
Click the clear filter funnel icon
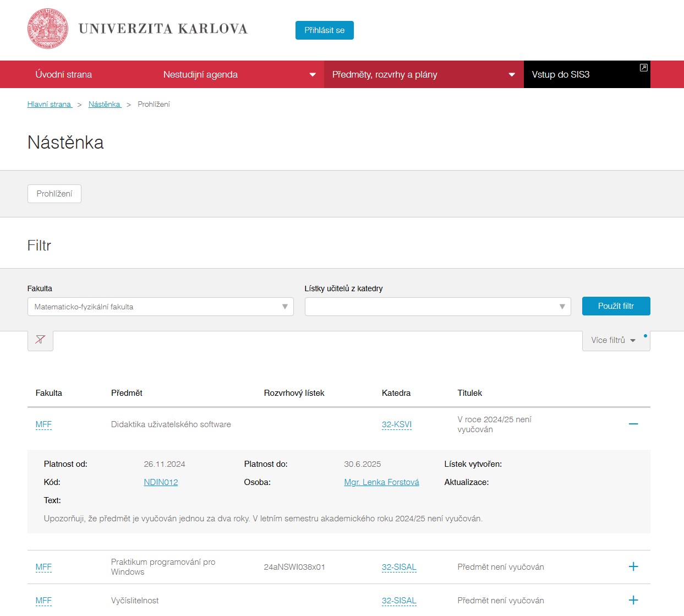point(40,340)
